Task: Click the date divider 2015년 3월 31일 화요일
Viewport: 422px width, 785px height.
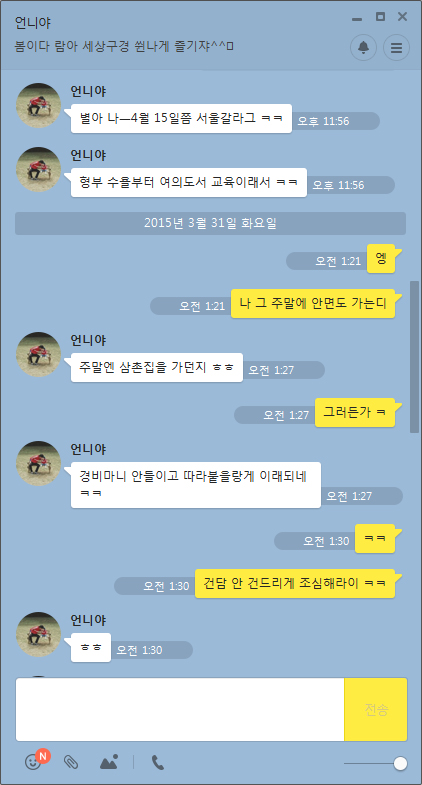Action: 210,223
